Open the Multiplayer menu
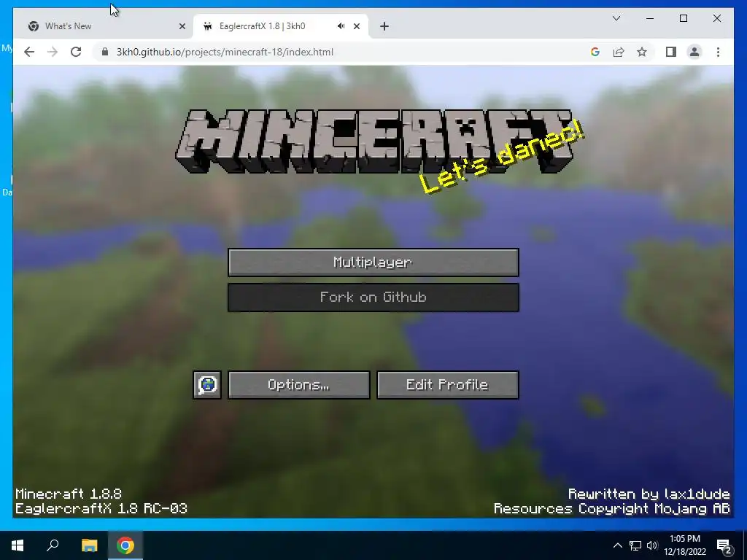The image size is (747, 560). [x=373, y=262]
